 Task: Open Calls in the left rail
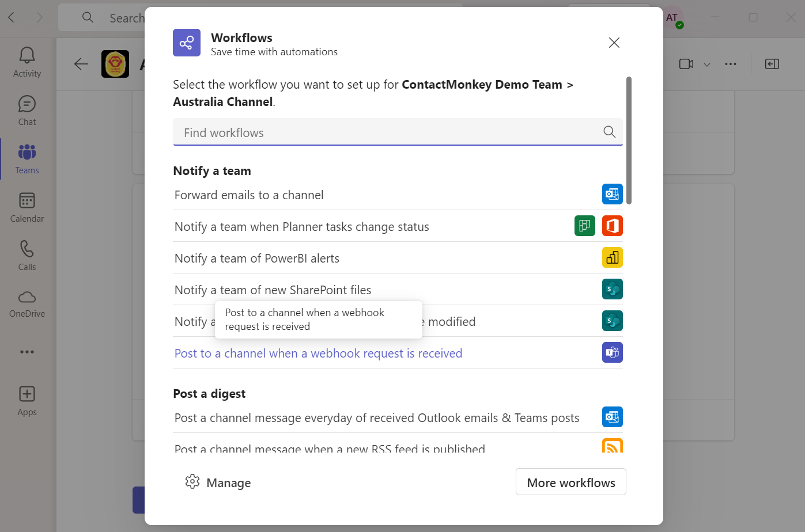click(x=27, y=256)
